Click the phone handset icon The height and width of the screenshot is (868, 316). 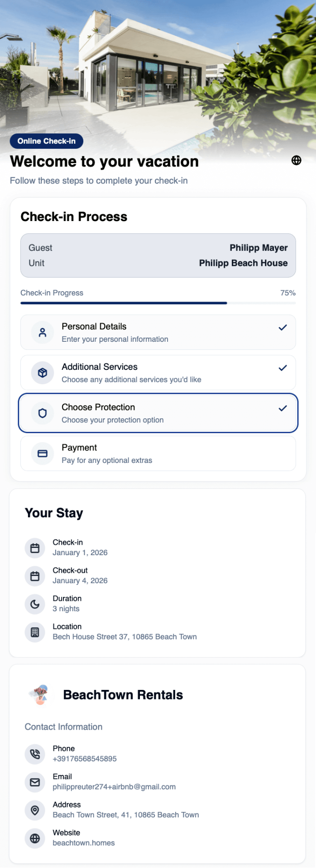click(35, 755)
